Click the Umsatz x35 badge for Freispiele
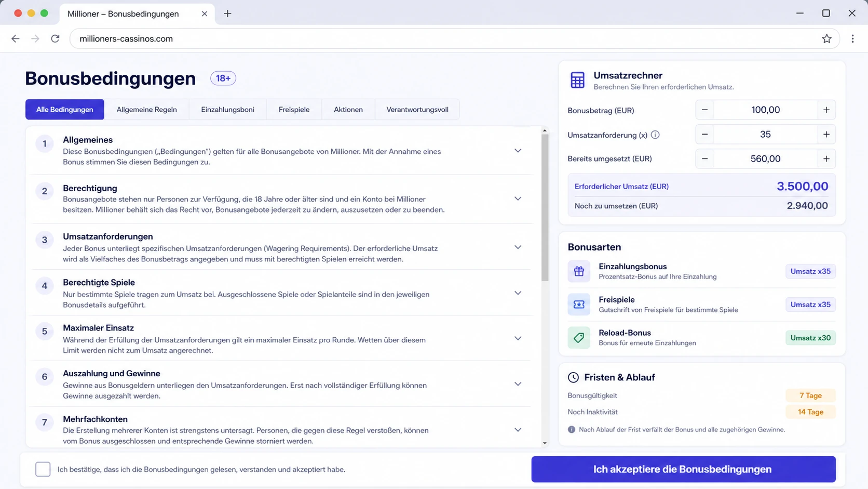Image resolution: width=868 pixels, height=489 pixels. click(810, 305)
